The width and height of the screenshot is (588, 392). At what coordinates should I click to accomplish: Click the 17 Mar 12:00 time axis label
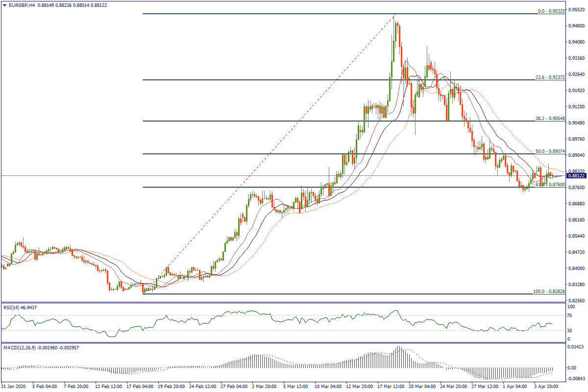(x=392, y=387)
